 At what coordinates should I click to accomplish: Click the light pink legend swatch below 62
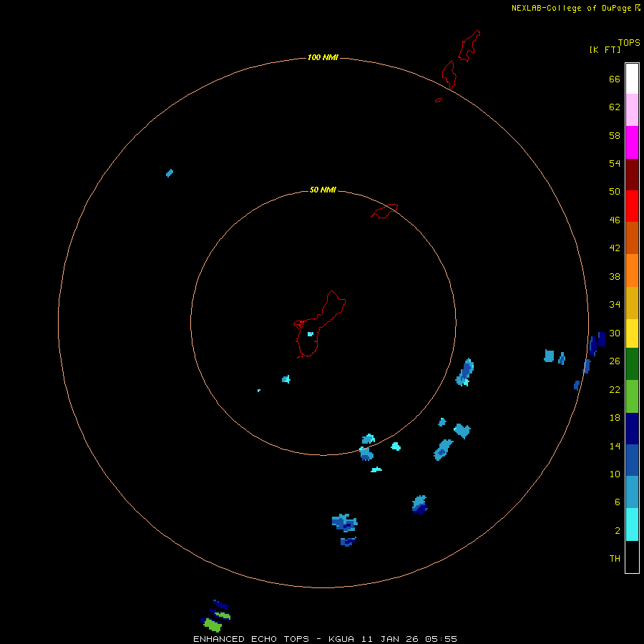point(632,109)
